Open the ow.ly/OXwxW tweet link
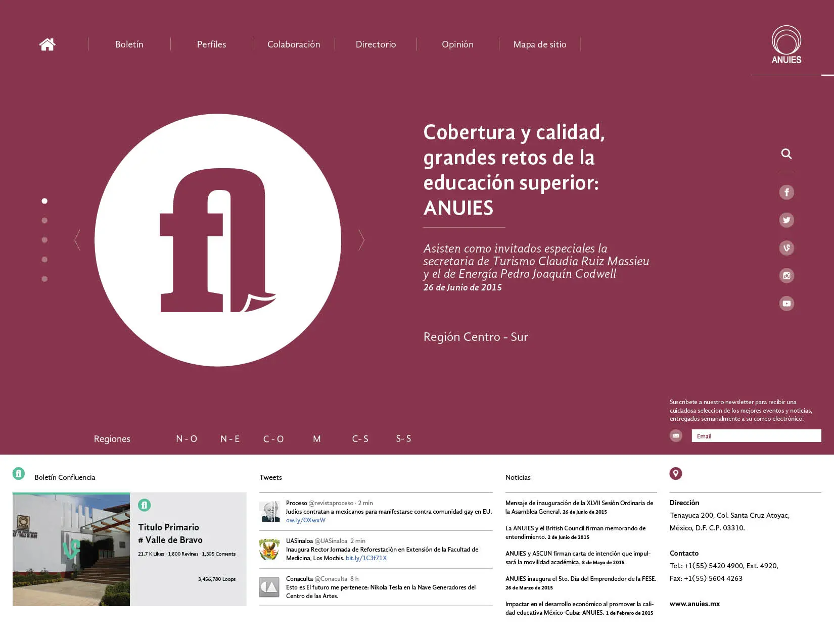The width and height of the screenshot is (834, 644). [306, 520]
